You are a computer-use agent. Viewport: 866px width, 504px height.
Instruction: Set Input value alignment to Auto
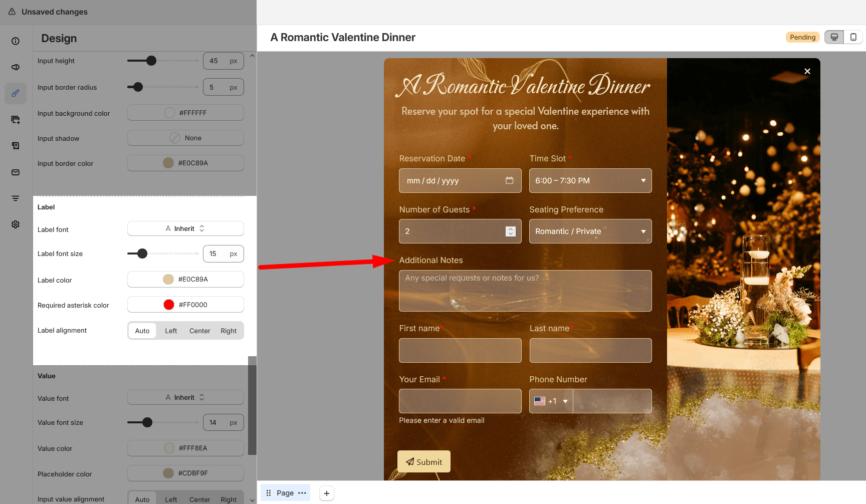(x=142, y=499)
